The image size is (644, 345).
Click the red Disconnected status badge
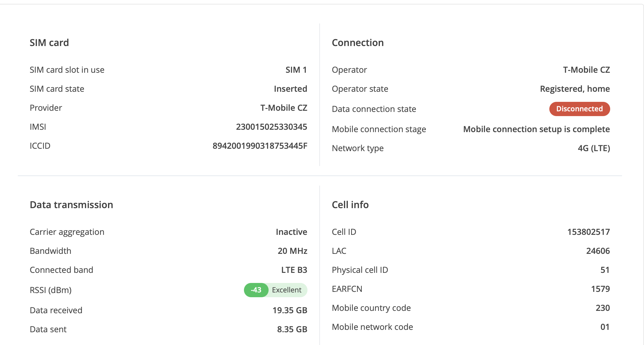point(579,109)
